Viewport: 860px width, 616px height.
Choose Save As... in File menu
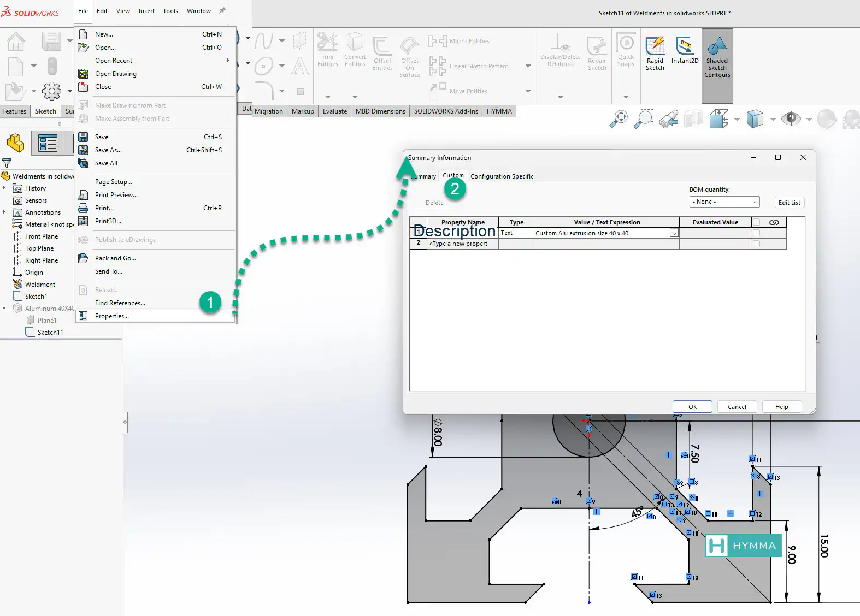pos(156,150)
